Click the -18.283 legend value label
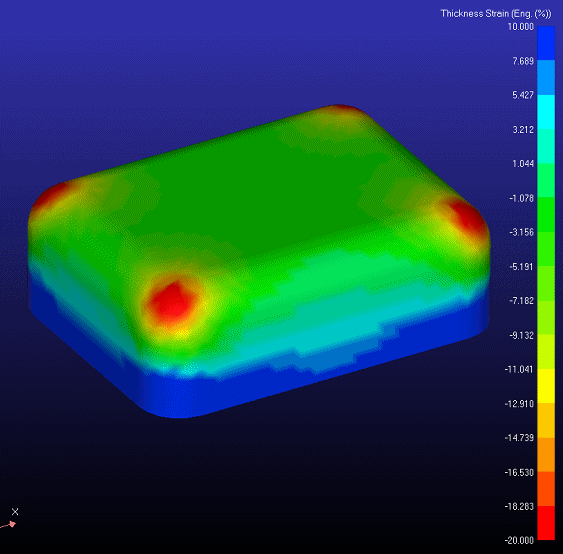Screen dimensions: 563x554 click(x=519, y=506)
